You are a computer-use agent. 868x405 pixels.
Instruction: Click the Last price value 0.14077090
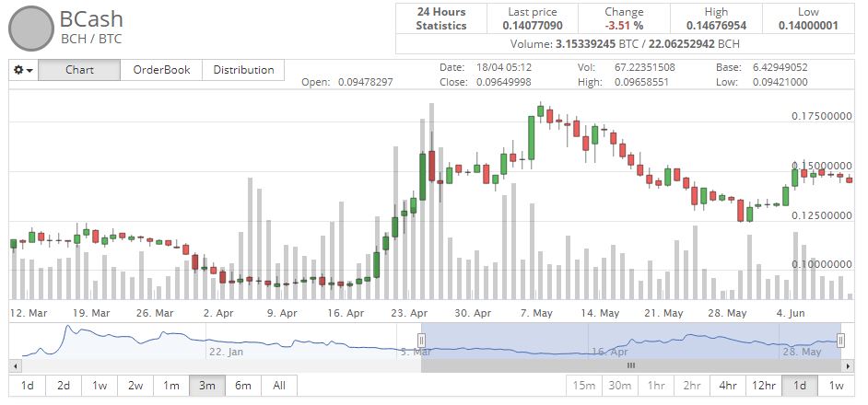pos(533,26)
